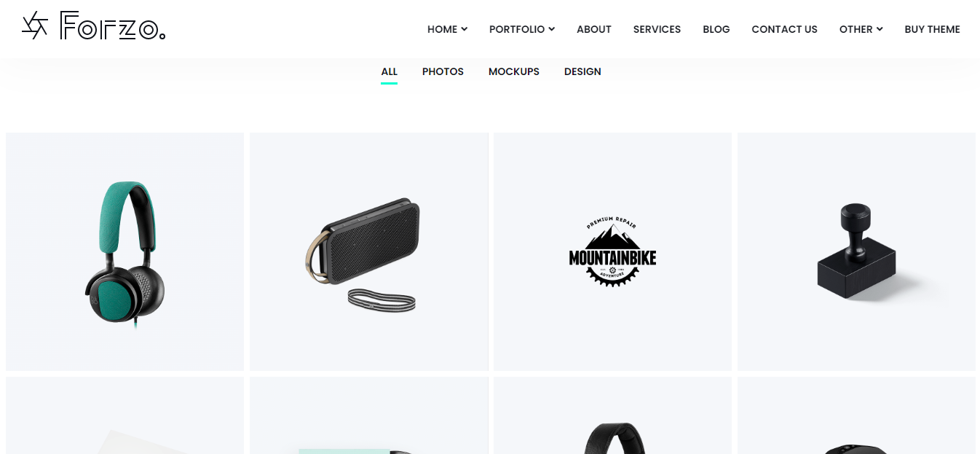980x454 pixels.
Task: Open the black rubber stamp item
Action: click(856, 251)
